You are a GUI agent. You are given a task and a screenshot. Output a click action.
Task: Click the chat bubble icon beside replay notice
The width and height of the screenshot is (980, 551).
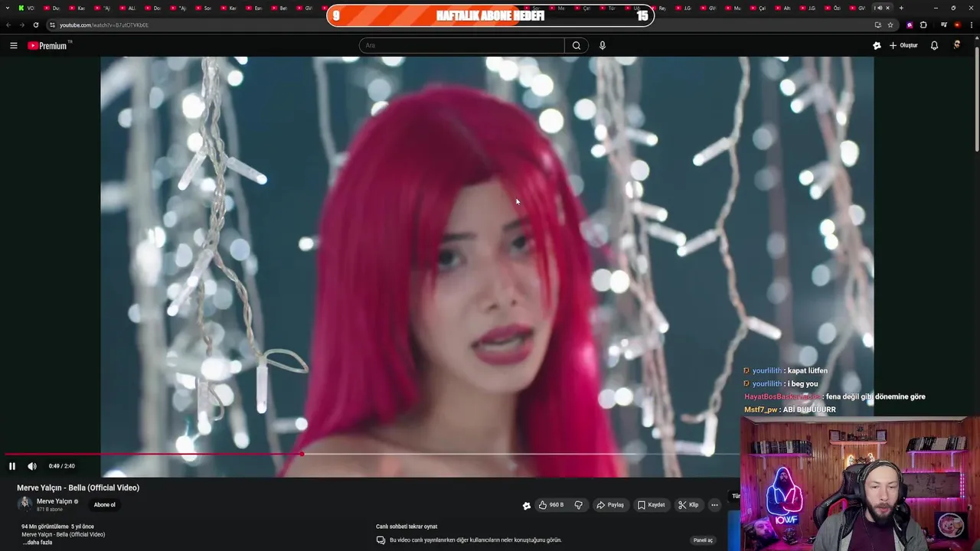[x=381, y=540]
